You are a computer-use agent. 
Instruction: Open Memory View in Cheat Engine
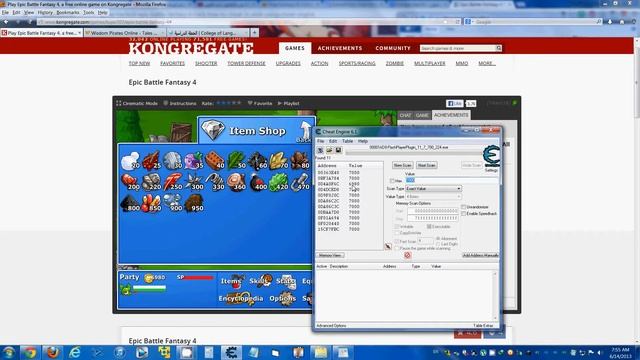coord(330,255)
